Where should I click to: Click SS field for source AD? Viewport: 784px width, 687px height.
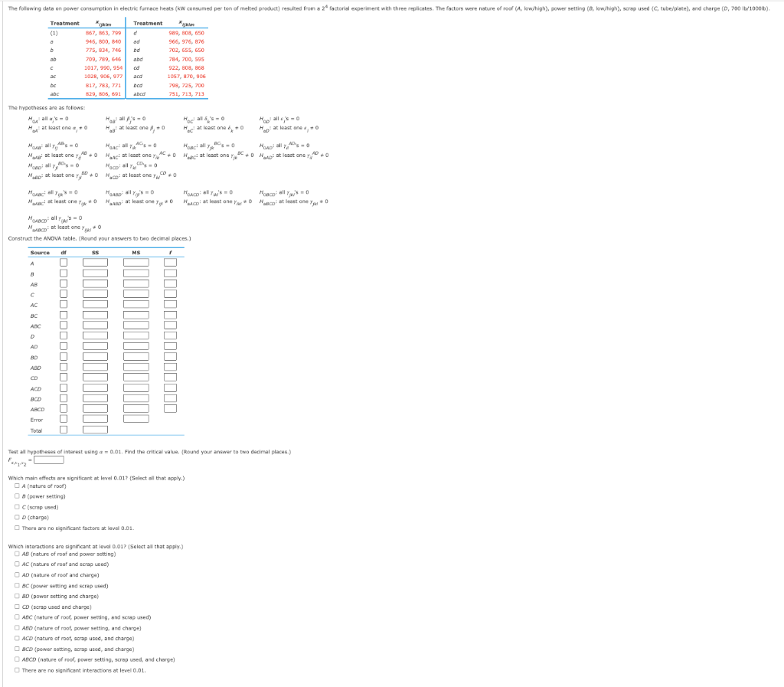coord(95,346)
